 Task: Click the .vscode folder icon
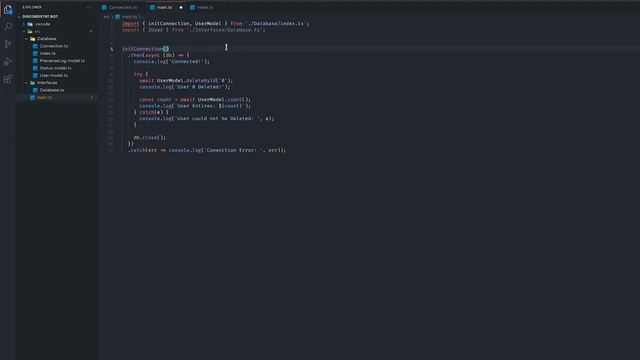tap(30, 24)
